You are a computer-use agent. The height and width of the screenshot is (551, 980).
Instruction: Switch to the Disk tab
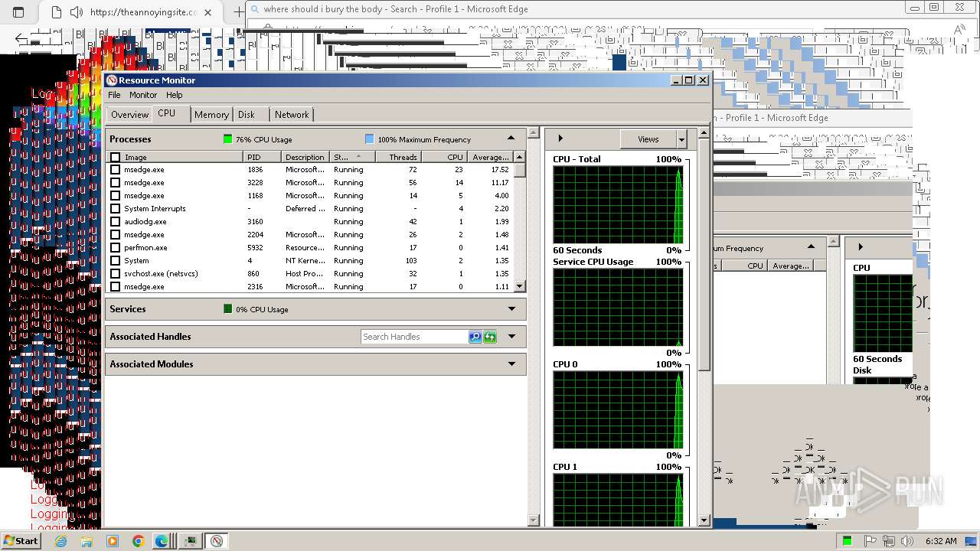point(247,115)
